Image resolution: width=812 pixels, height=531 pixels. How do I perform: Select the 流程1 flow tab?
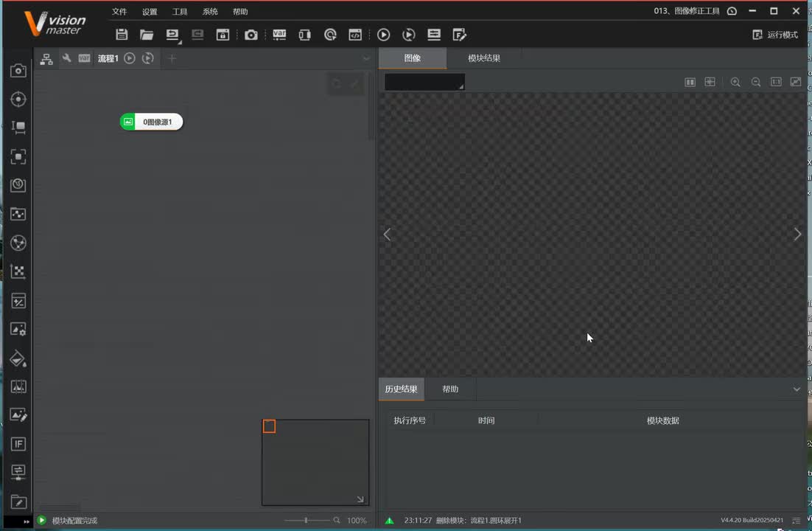pyautogui.click(x=108, y=58)
